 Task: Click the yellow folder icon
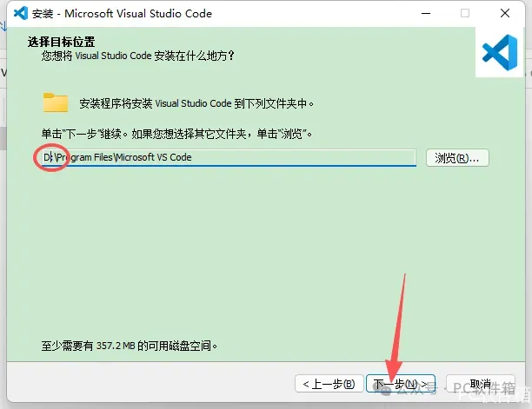point(56,102)
